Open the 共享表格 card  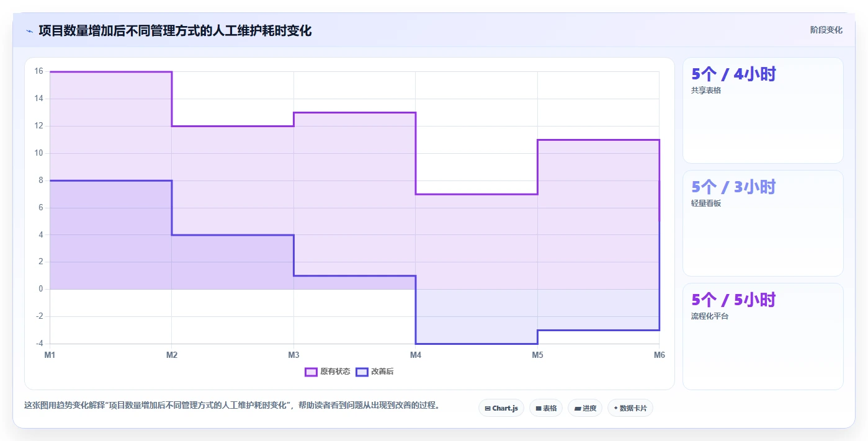pos(763,110)
